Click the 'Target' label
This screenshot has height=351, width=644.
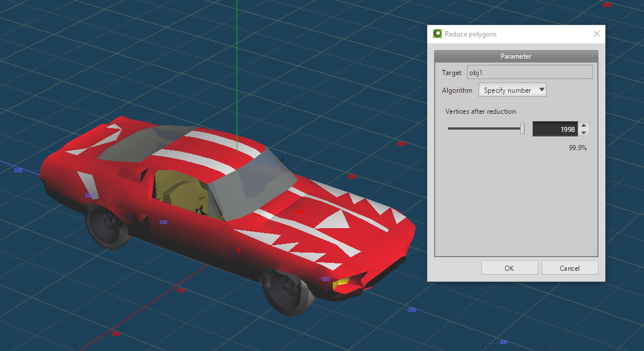pos(451,73)
